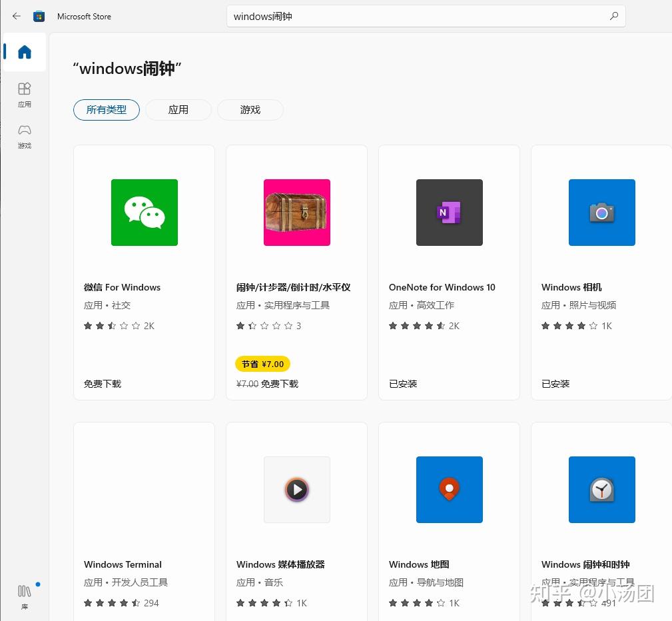Open 微信 For Windows title
672x621 pixels.
(122, 287)
